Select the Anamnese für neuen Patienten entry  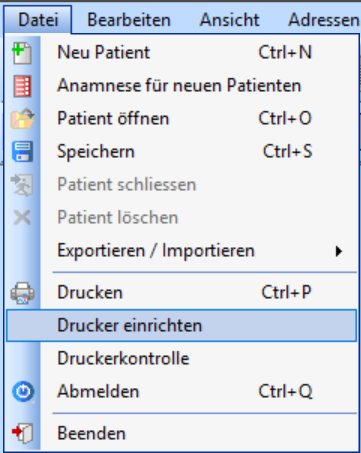click(x=181, y=85)
